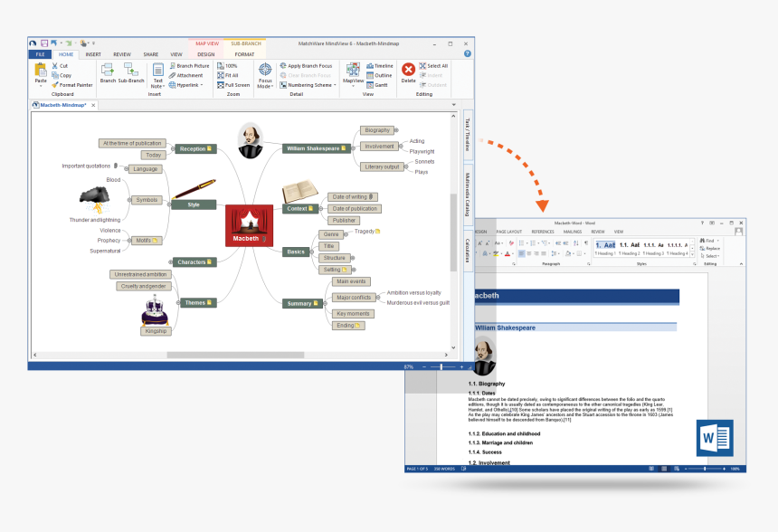This screenshot has width=778, height=532.
Task: Add a Branch Picture
Action: click(190, 65)
